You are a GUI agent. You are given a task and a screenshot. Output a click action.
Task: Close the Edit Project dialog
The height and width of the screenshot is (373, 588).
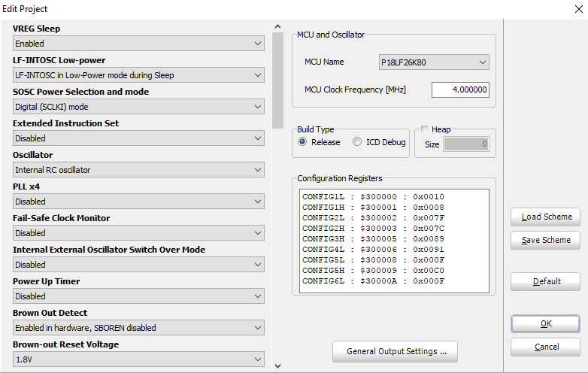[579, 9]
